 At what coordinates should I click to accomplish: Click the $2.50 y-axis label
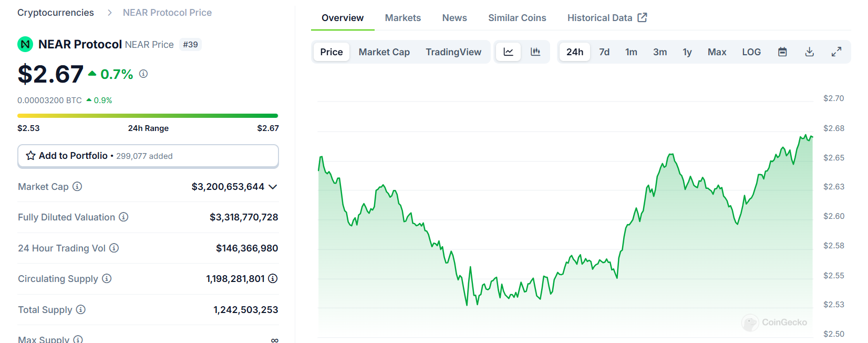834,334
